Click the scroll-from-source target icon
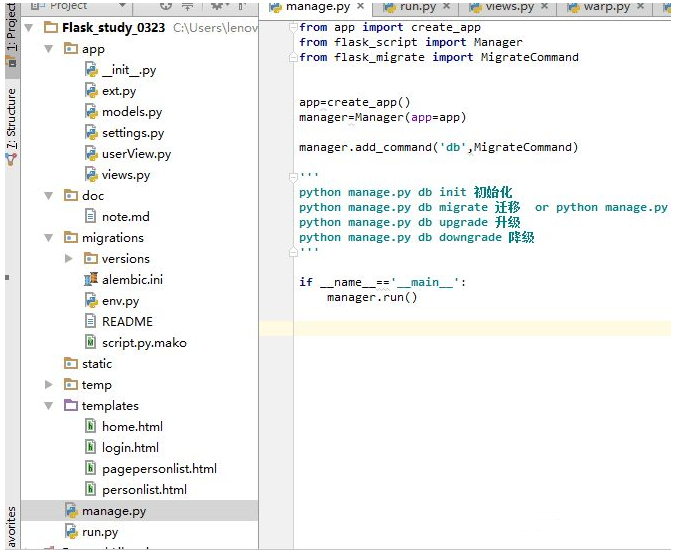The image size is (680, 550). pos(166,6)
